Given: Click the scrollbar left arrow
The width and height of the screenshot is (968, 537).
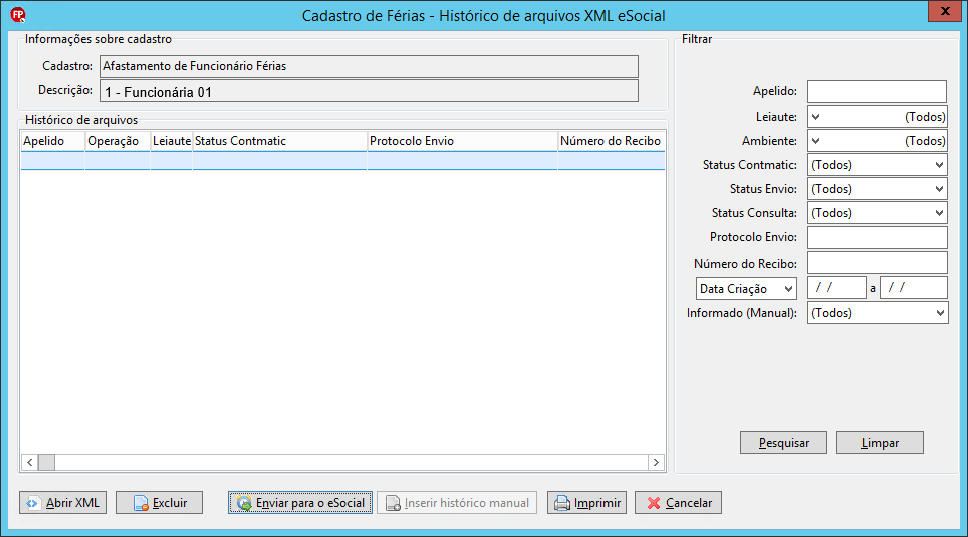Looking at the screenshot, I should click(x=30, y=462).
